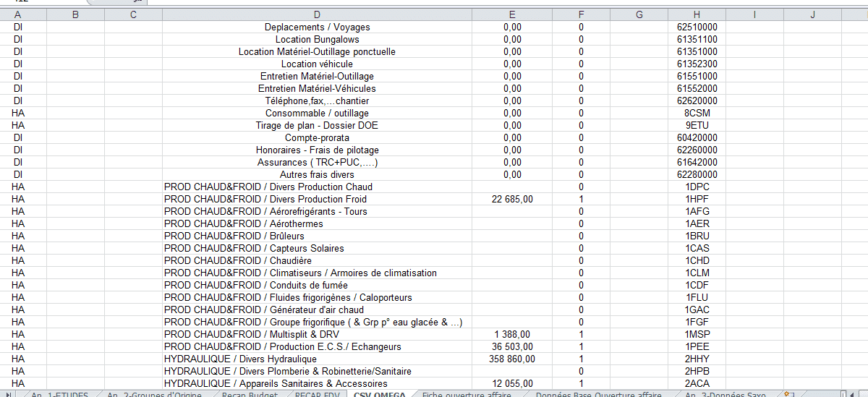Image resolution: width=868 pixels, height=397 pixels.
Task: Click 'PROD CHAUD&FROID / Divers Production Froid' cell
Action: [x=317, y=199]
